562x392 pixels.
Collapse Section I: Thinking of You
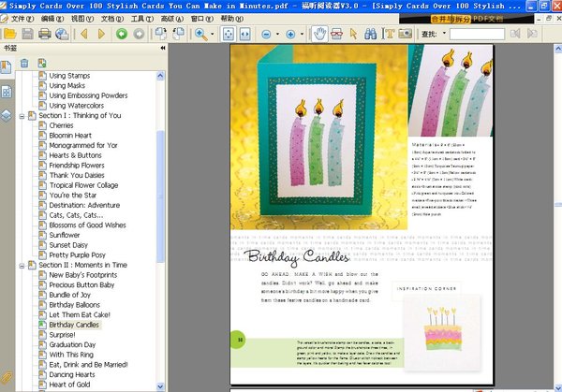(x=22, y=116)
